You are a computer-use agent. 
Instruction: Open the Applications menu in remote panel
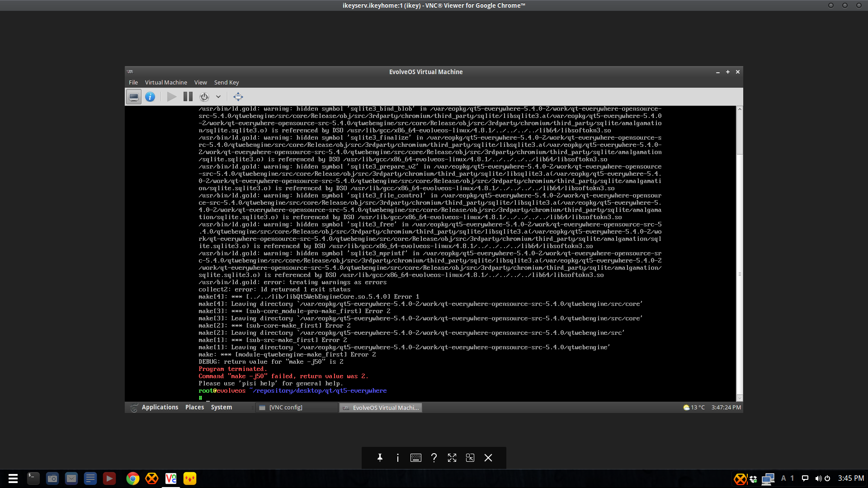160,407
